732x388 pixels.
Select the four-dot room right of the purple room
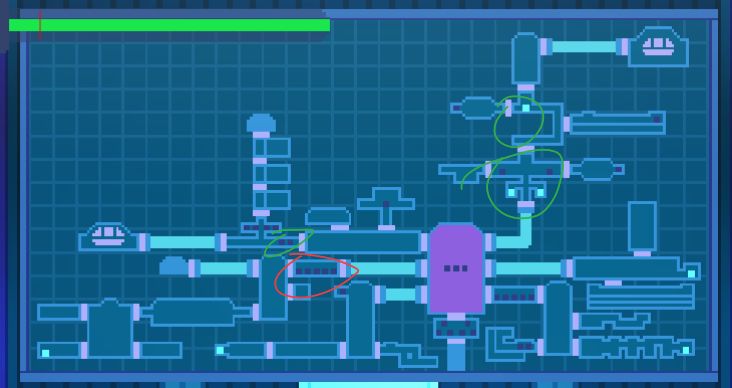pos(514,295)
